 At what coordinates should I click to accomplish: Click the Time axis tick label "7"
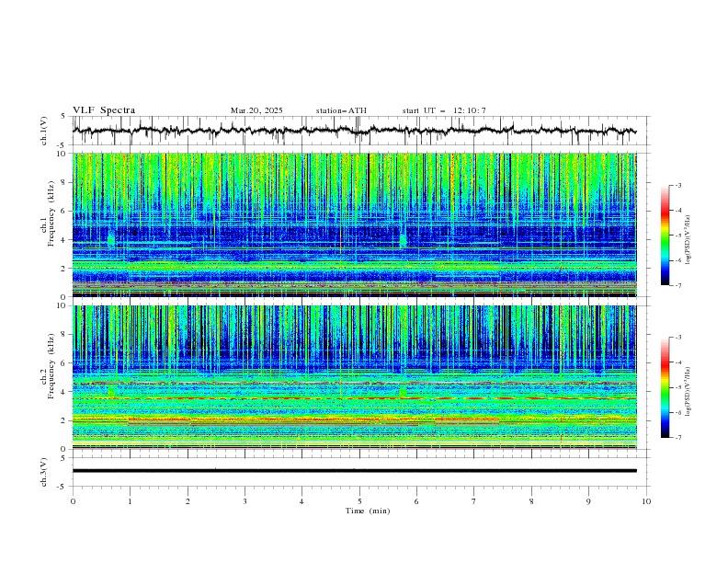coord(474,501)
